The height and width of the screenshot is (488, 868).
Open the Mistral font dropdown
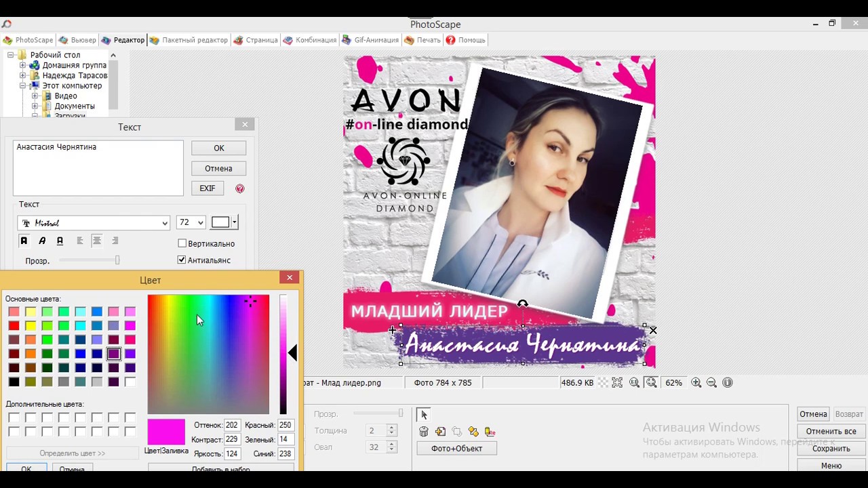pyautogui.click(x=165, y=223)
